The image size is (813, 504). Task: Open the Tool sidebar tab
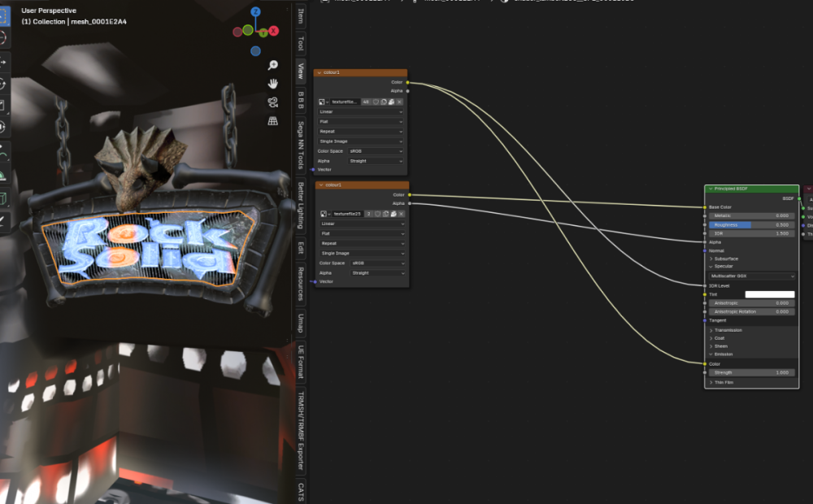pyautogui.click(x=300, y=44)
